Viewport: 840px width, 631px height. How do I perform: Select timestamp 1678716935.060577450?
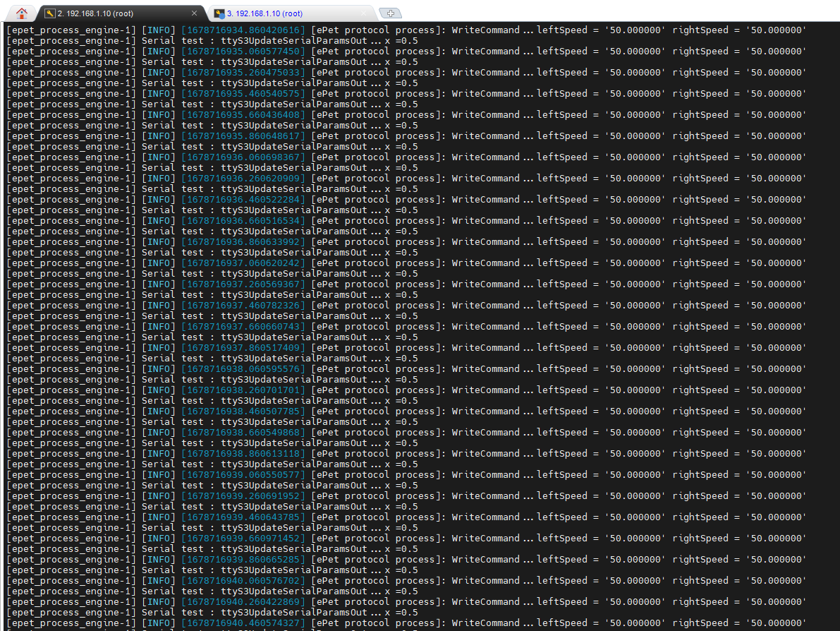pyautogui.click(x=243, y=52)
